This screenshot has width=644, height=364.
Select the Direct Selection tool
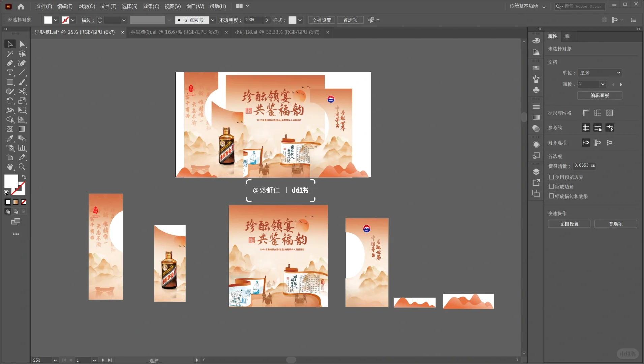click(22, 44)
